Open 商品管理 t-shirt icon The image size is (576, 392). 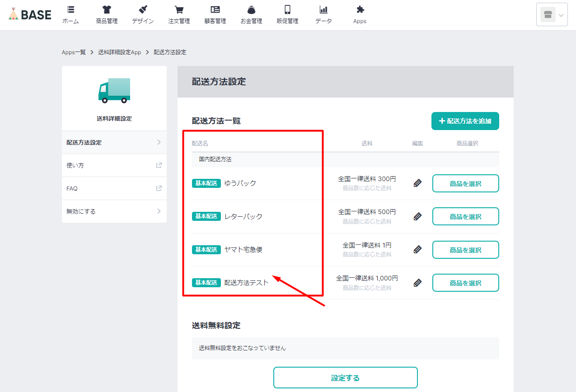click(107, 9)
